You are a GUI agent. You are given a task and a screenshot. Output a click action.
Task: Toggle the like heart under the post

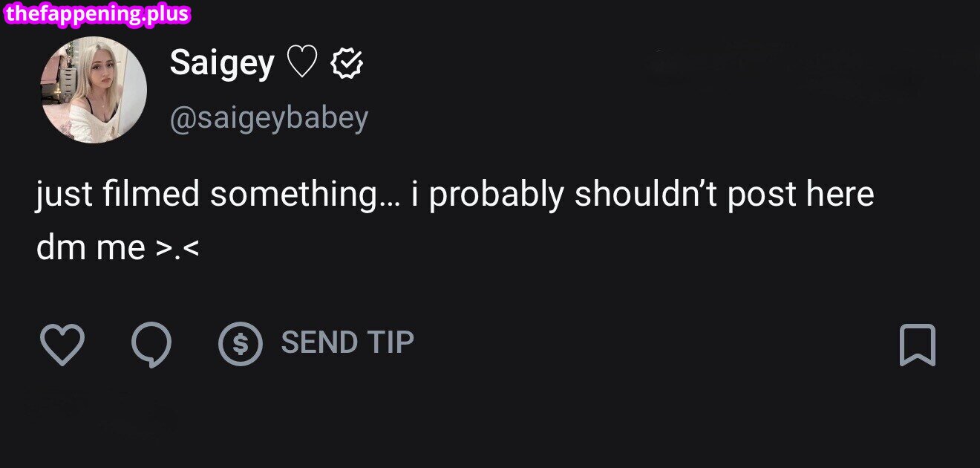click(62, 345)
